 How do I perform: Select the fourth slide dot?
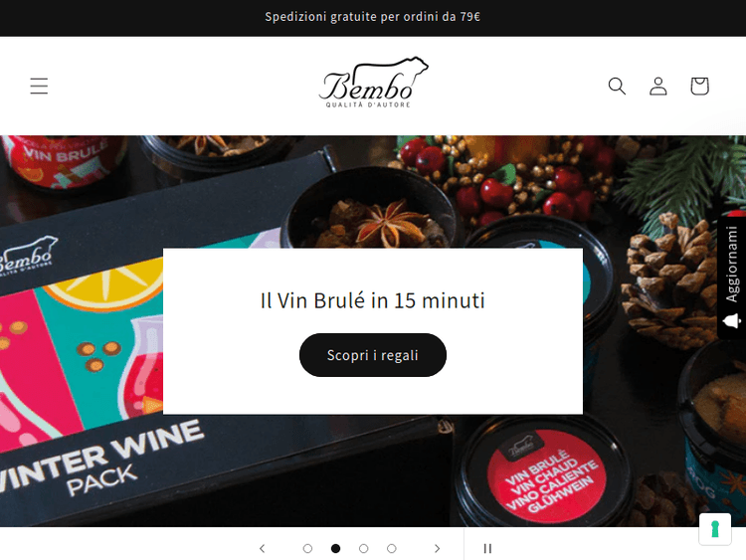pyautogui.click(x=392, y=549)
